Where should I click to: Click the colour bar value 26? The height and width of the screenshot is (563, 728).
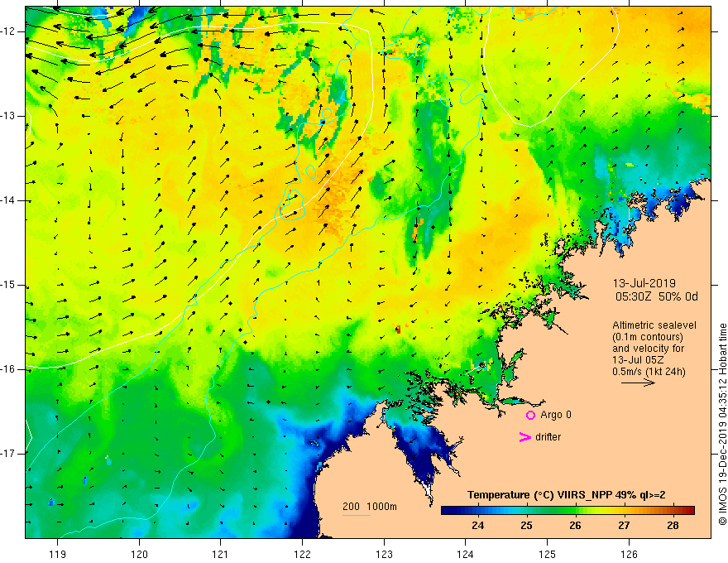575,526
